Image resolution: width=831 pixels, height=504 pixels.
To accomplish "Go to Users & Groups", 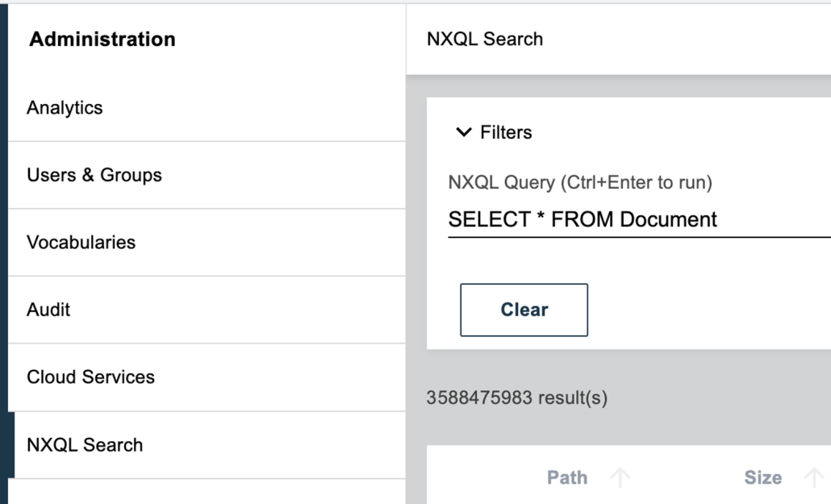I will [x=207, y=175].
